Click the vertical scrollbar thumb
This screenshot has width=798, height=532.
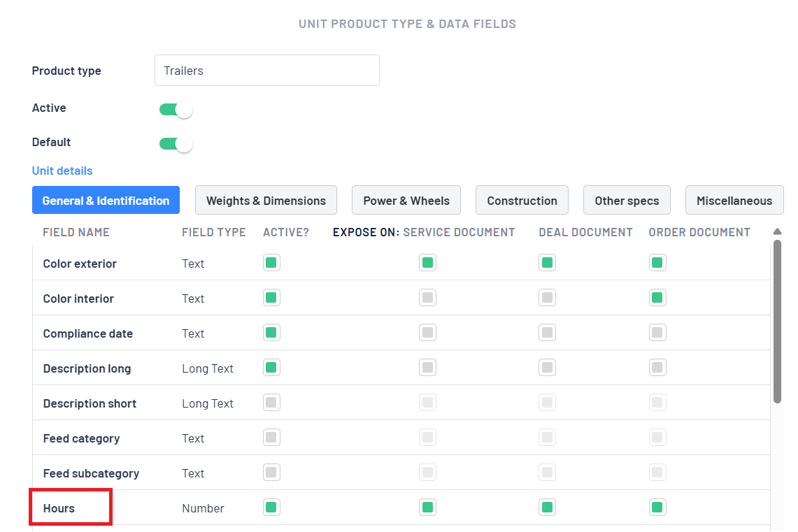[777, 322]
